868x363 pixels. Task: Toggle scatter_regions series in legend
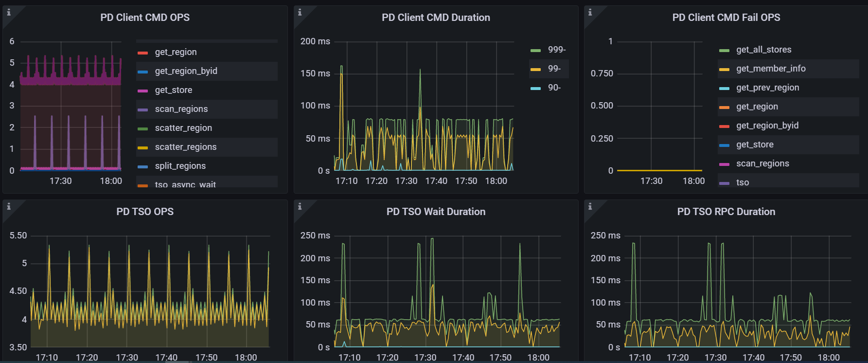185,147
